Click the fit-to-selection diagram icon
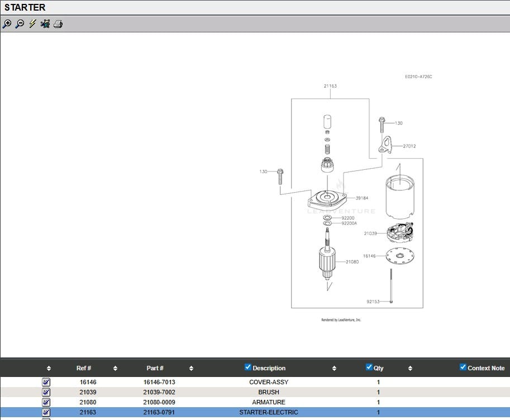The image size is (510, 420). coord(45,24)
